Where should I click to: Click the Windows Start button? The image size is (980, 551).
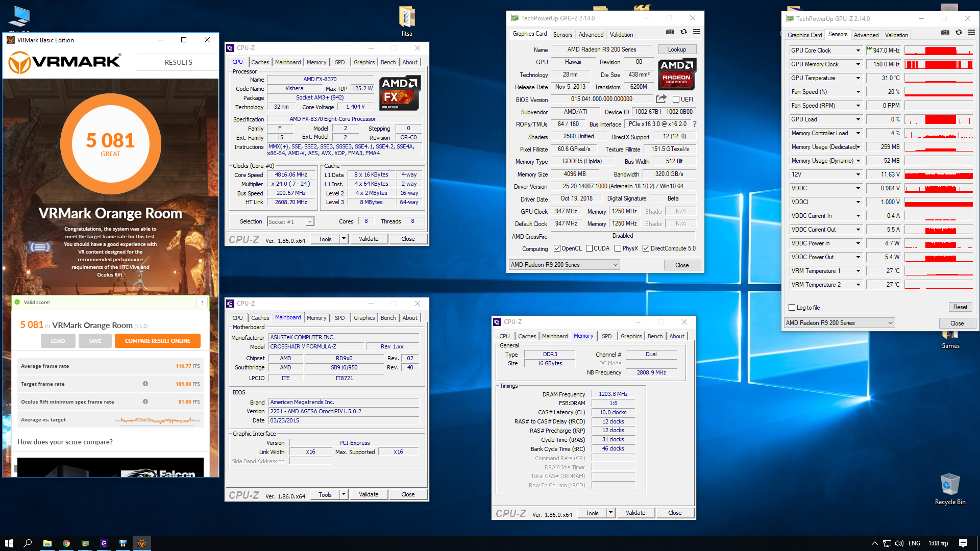[x=9, y=543]
